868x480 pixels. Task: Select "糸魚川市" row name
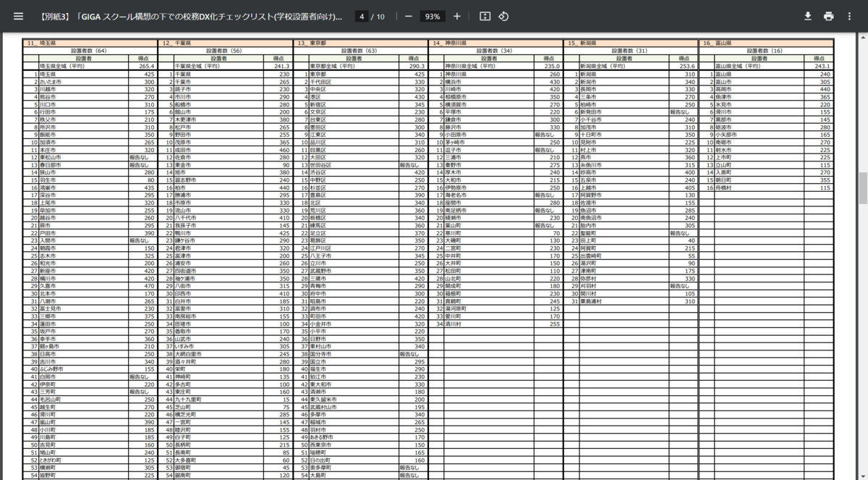590,165
